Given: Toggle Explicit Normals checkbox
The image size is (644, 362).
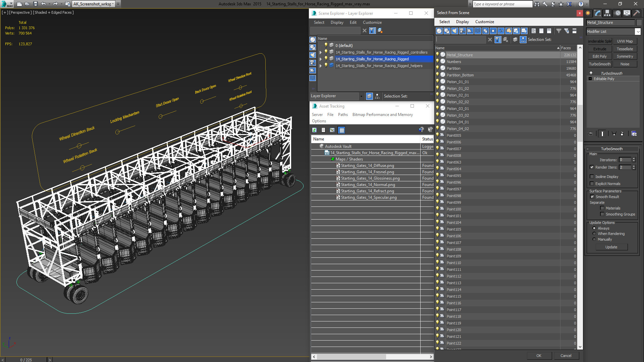Looking at the screenshot, I should (592, 184).
